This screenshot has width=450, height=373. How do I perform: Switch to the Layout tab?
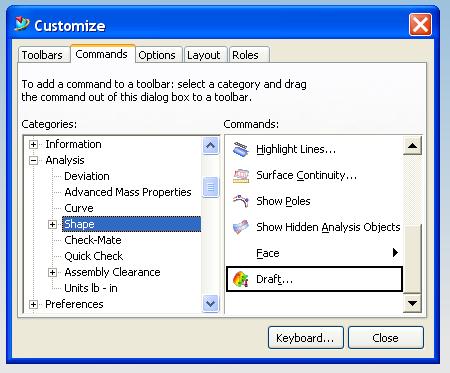coord(204,55)
